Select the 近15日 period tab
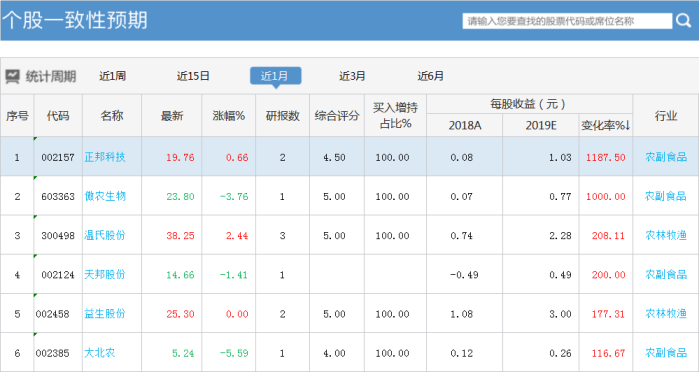This screenshot has width=700, height=373. point(193,76)
